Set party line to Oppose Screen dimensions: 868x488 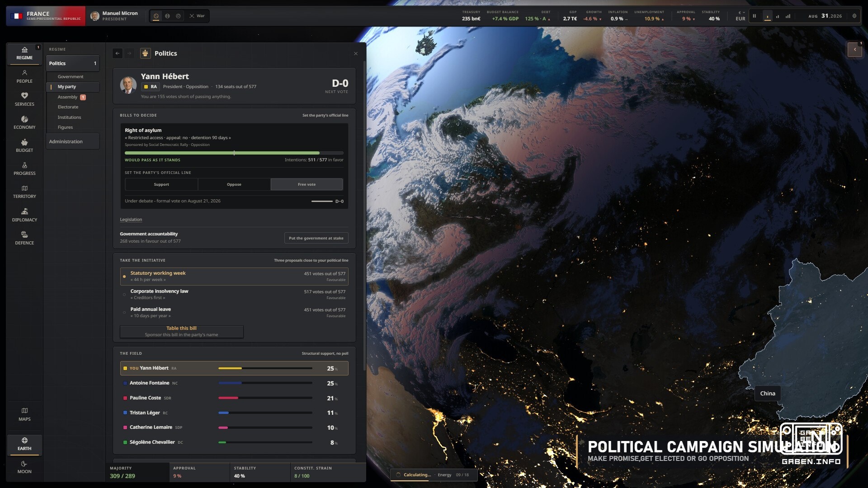click(234, 184)
